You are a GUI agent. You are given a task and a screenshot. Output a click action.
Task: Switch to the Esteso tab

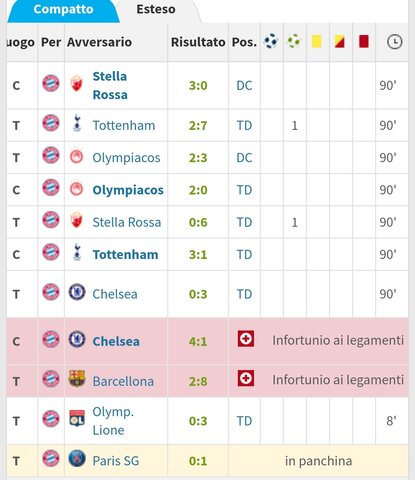pos(156,9)
